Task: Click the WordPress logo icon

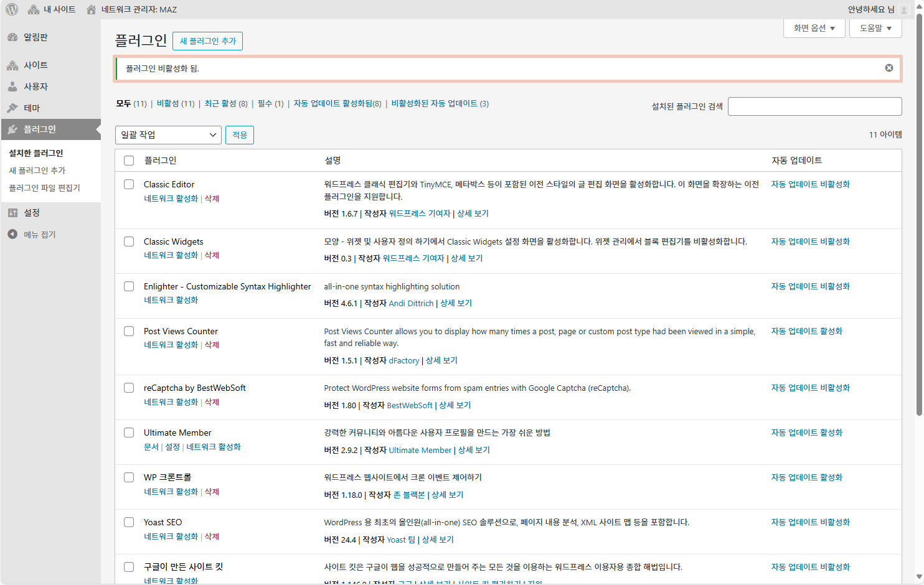Action: tap(12, 9)
